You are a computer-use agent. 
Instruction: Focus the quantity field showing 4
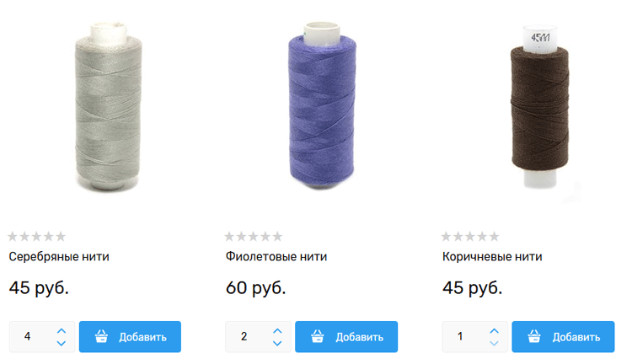32,336
